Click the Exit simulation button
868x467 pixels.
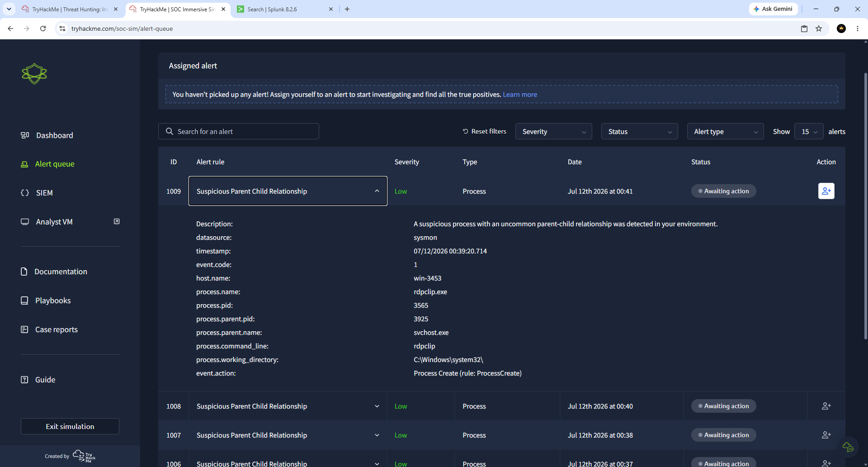pyautogui.click(x=70, y=426)
